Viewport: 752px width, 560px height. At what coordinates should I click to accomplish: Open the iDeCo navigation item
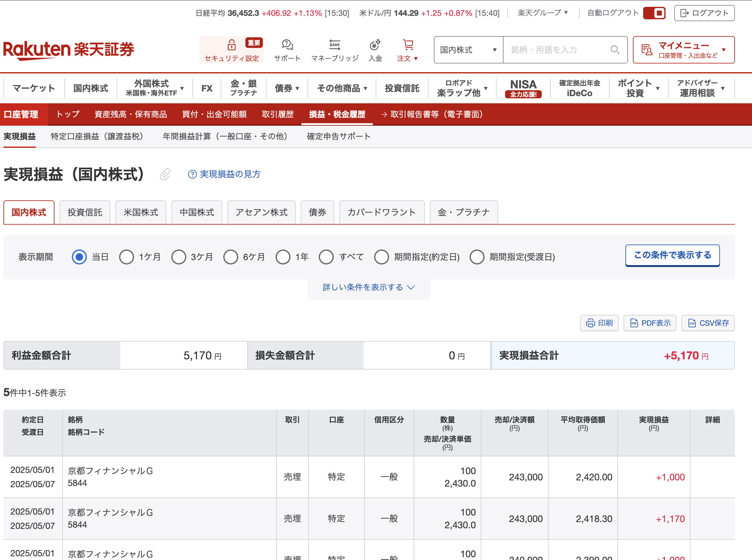[x=579, y=88]
